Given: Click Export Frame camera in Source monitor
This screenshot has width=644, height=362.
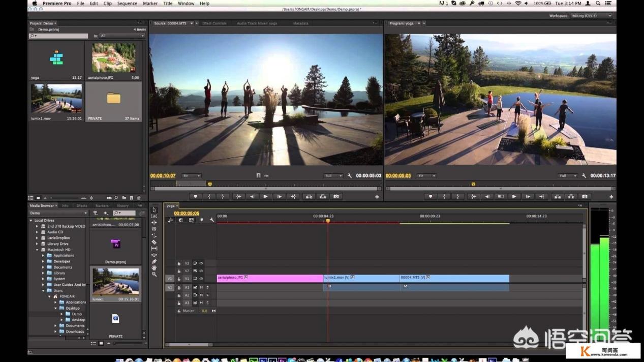Looking at the screenshot, I should pyautogui.click(x=336, y=197).
